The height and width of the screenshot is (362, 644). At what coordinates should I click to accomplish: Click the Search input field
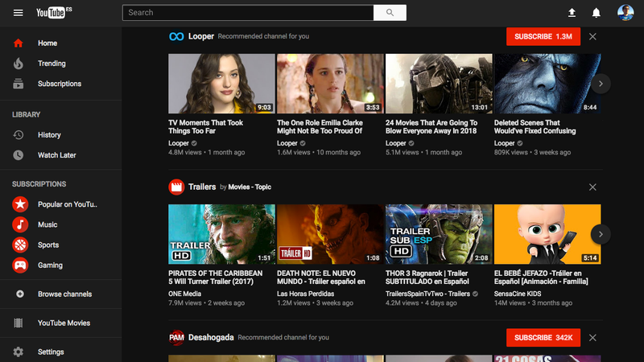[248, 13]
